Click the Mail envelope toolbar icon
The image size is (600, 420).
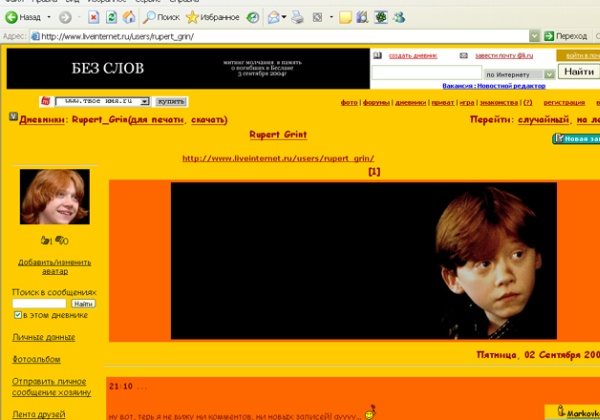tap(273, 17)
